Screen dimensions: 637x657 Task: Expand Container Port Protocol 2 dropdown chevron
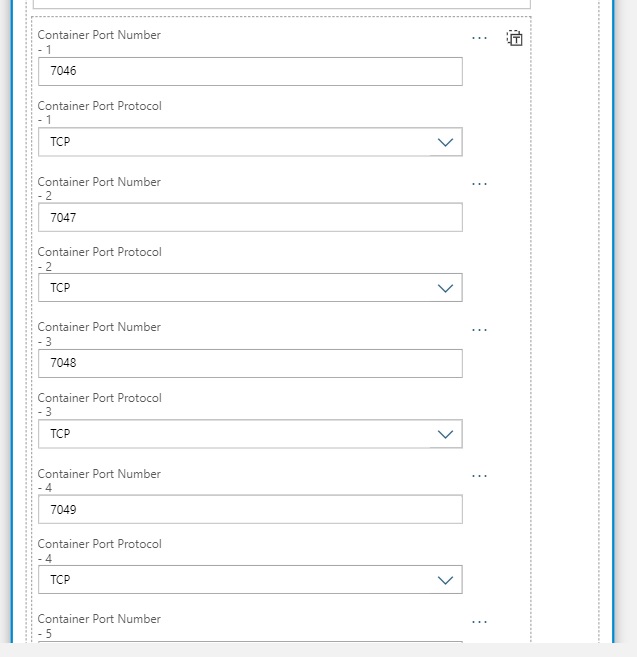pyautogui.click(x=446, y=288)
